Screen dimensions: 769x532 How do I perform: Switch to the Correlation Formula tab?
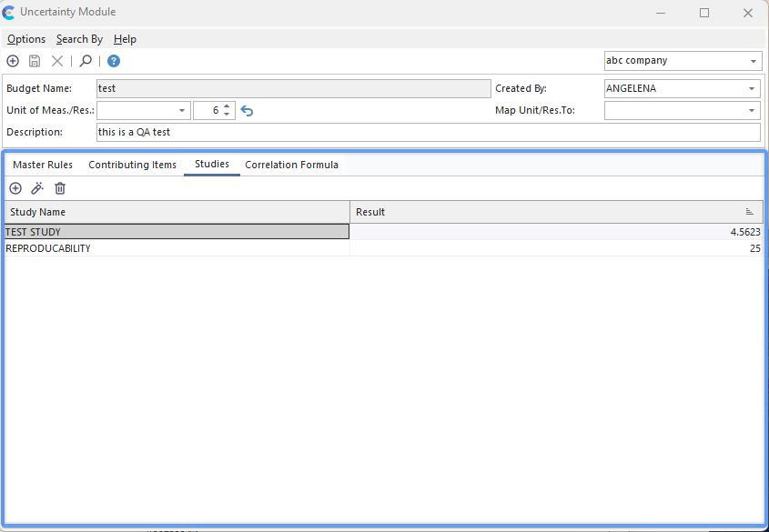292,165
